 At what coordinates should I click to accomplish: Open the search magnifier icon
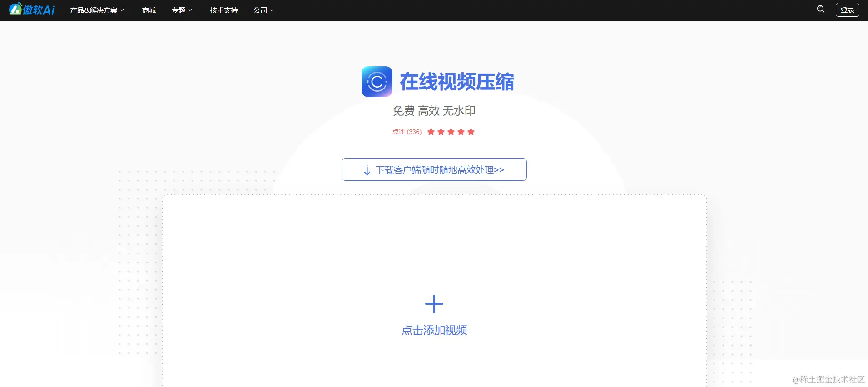pyautogui.click(x=821, y=9)
